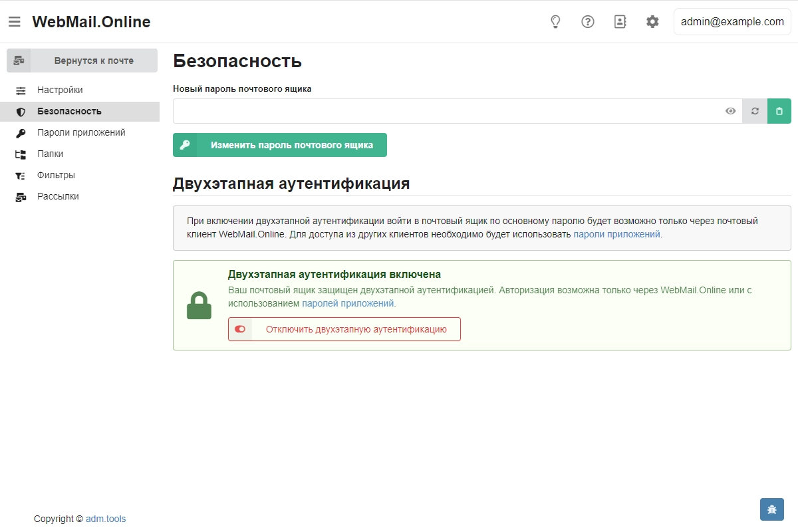Image resolution: width=798 pixels, height=532 pixels.
Task: Select Безопасность in the sidebar
Action: 80,112
